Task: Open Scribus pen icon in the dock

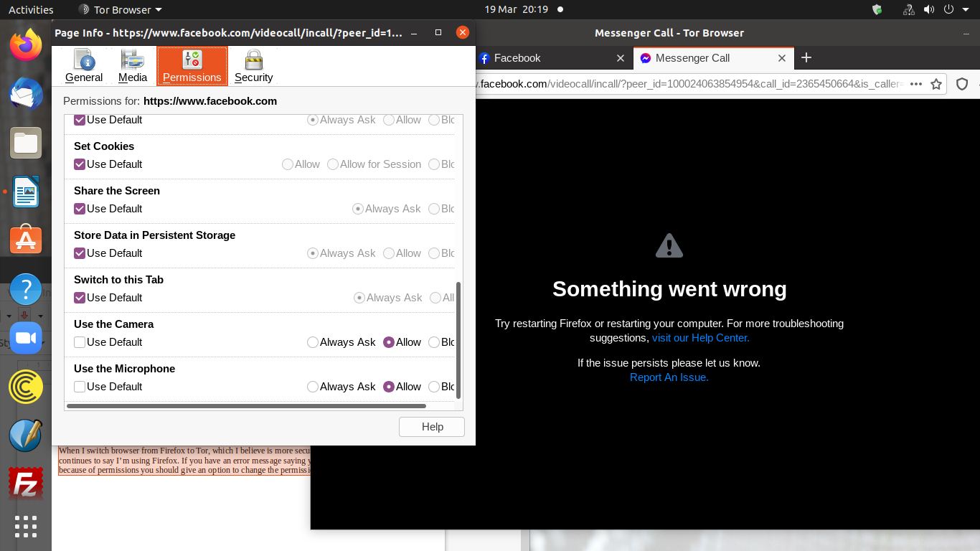Action: (26, 435)
